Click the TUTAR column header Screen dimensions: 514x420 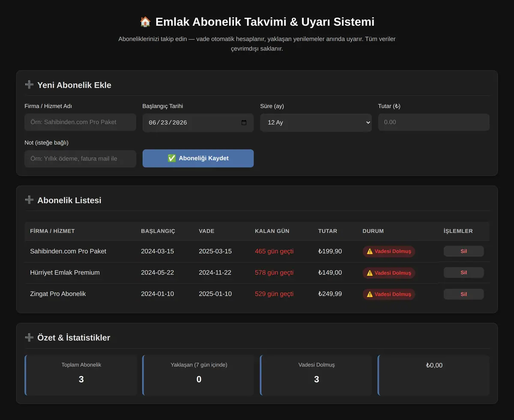328,231
